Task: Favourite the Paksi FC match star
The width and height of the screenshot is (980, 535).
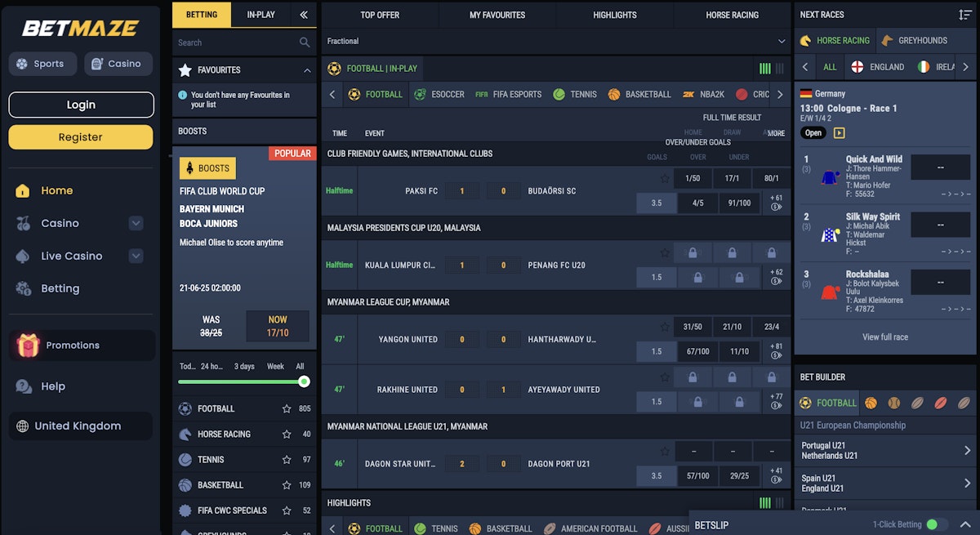Action: (x=665, y=178)
